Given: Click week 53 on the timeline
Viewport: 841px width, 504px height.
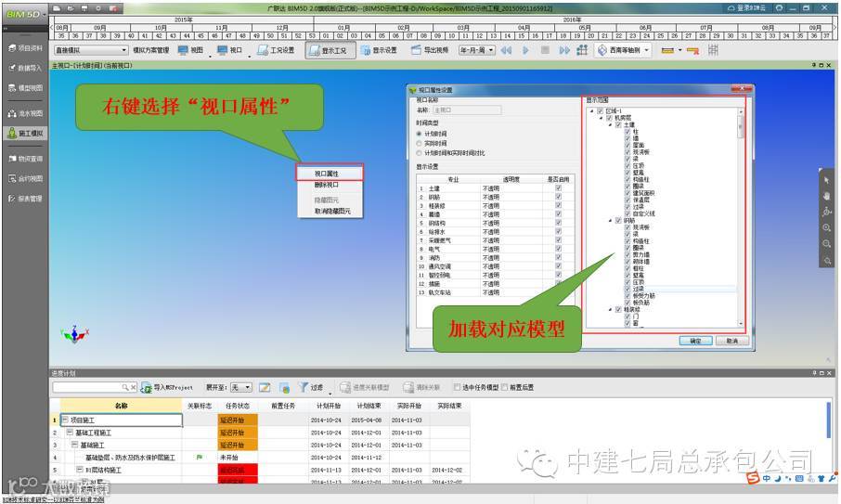Looking at the screenshot, I should pyautogui.click(x=312, y=35).
